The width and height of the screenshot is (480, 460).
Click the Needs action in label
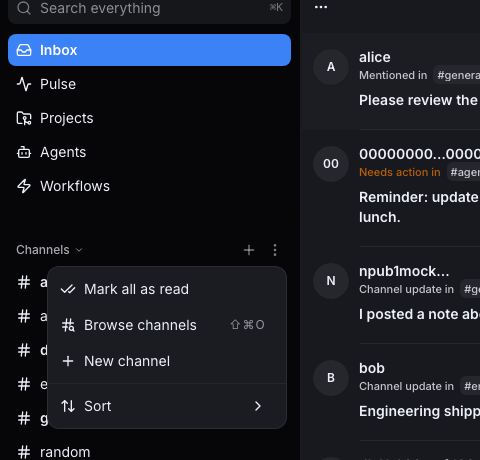tap(400, 172)
